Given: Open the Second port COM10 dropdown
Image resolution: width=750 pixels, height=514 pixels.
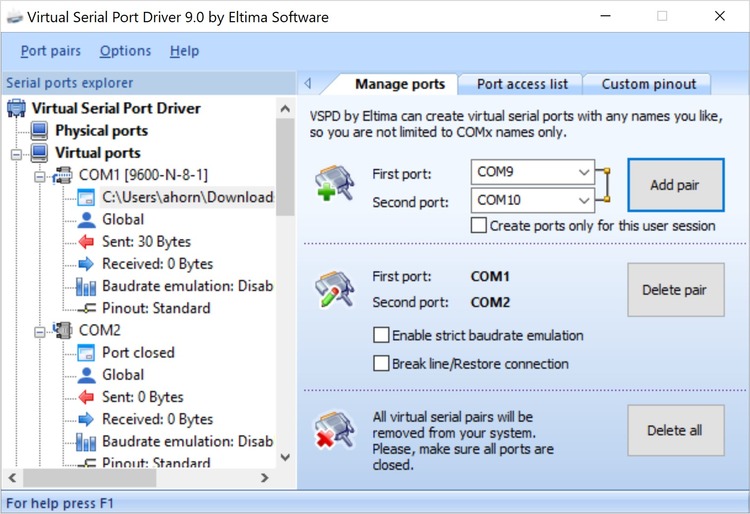Looking at the screenshot, I should pos(584,200).
